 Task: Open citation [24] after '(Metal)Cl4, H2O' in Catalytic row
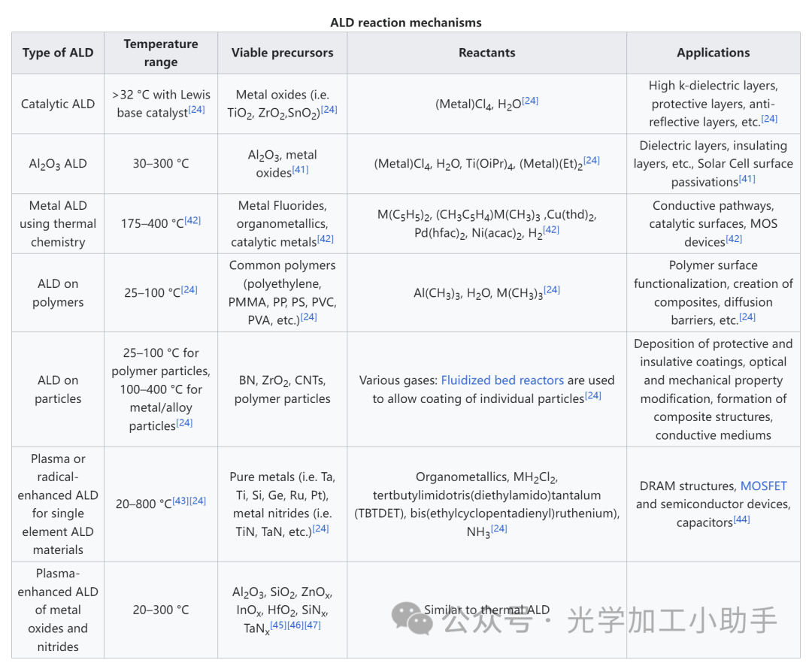(x=530, y=101)
